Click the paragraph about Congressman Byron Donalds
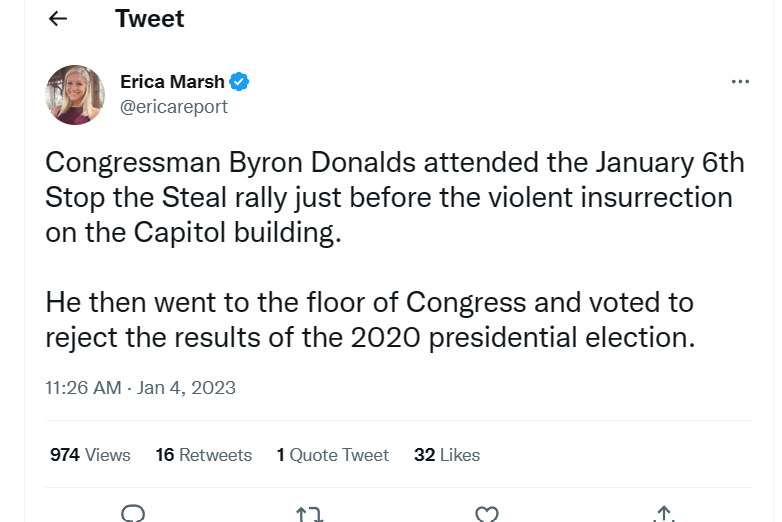Image resolution: width=782 pixels, height=522 pixels. click(394, 197)
